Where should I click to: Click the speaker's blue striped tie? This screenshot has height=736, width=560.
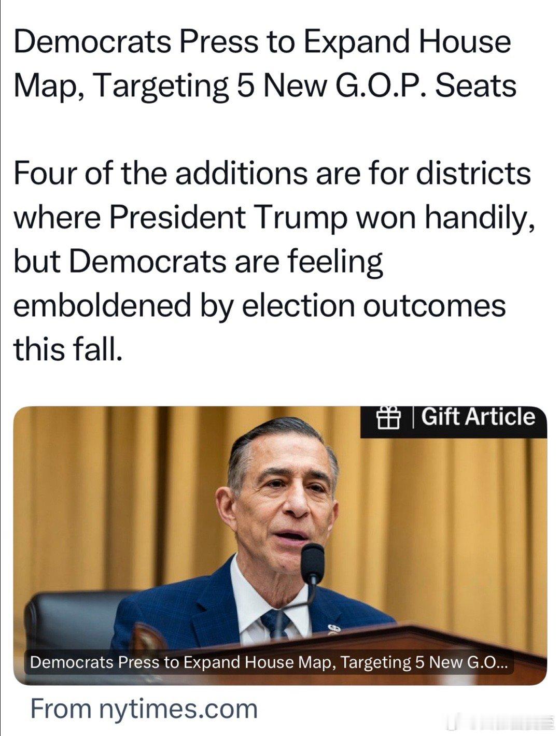[275, 622]
